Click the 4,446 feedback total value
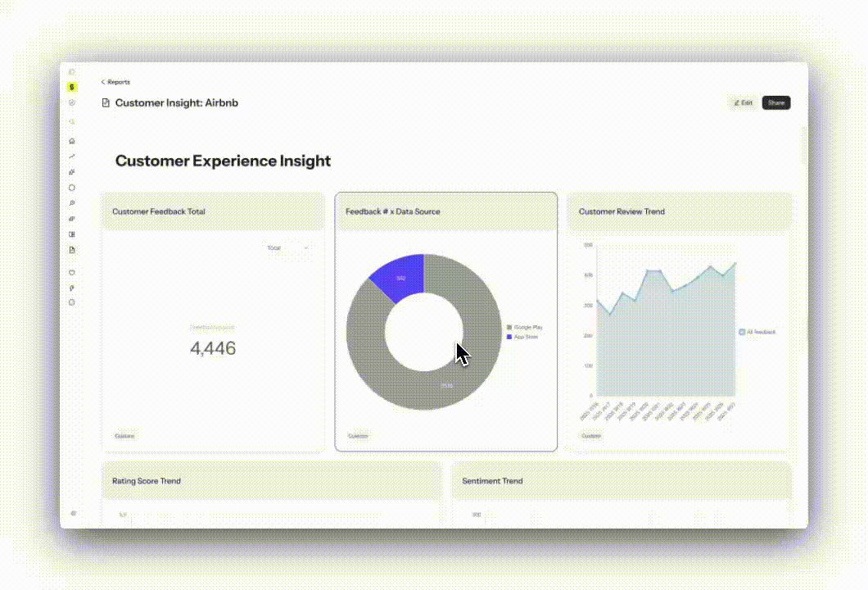 [x=213, y=348]
